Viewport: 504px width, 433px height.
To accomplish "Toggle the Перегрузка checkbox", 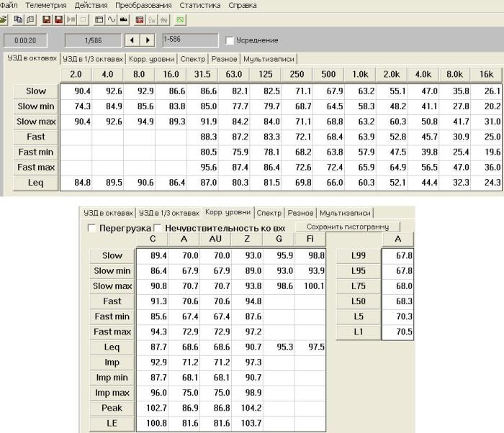I will (91, 228).
